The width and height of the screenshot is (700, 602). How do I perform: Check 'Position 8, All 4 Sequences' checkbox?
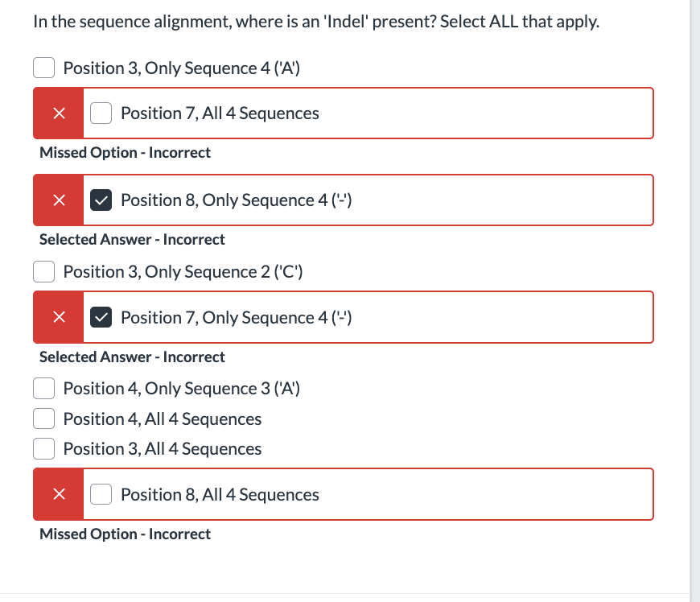(x=101, y=494)
